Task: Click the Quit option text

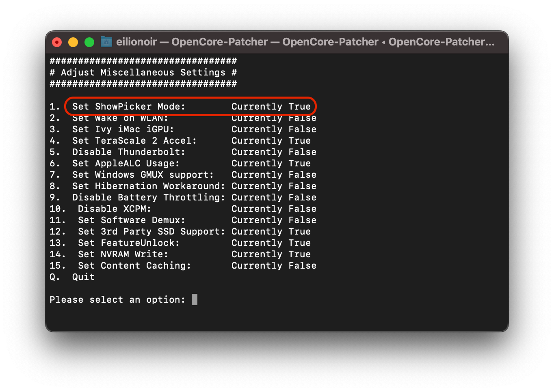Action: [x=83, y=277]
